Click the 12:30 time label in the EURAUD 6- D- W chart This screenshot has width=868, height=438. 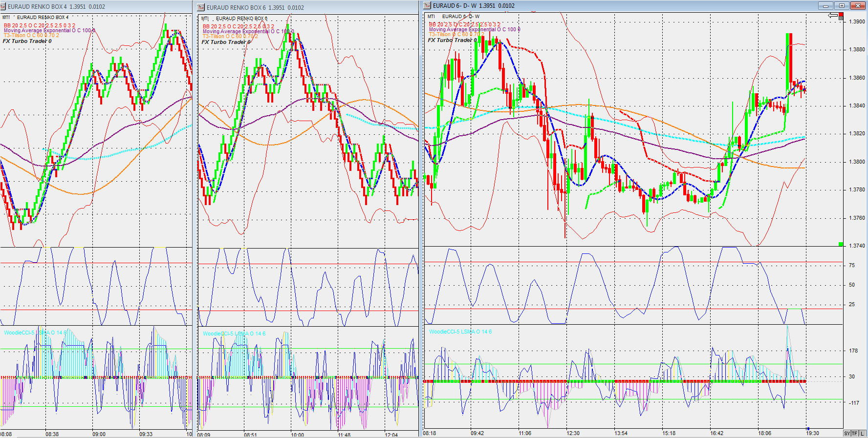coord(573,433)
